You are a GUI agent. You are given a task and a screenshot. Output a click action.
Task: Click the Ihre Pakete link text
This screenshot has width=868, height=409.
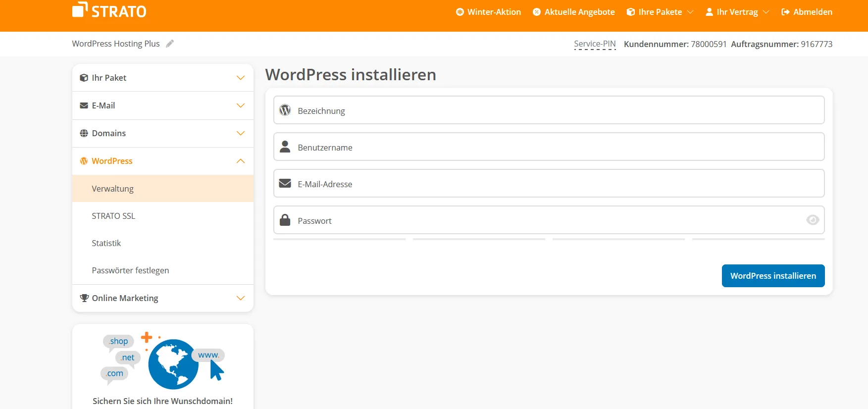coord(660,12)
